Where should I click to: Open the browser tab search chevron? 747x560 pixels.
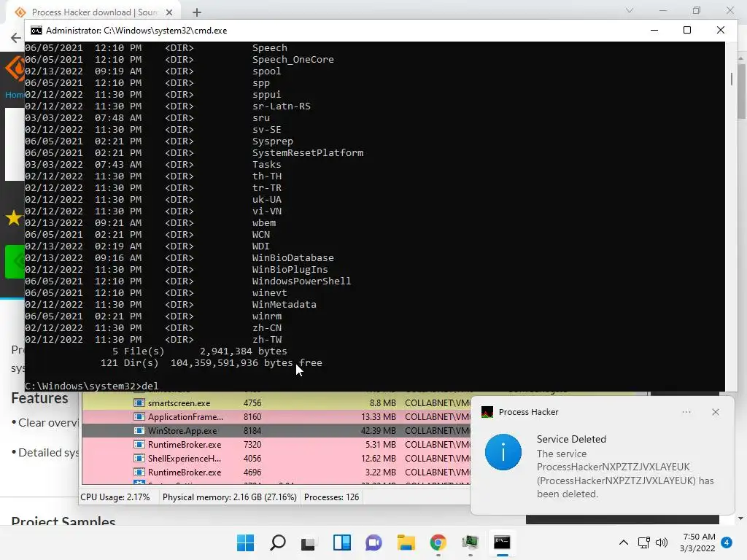click(x=630, y=10)
